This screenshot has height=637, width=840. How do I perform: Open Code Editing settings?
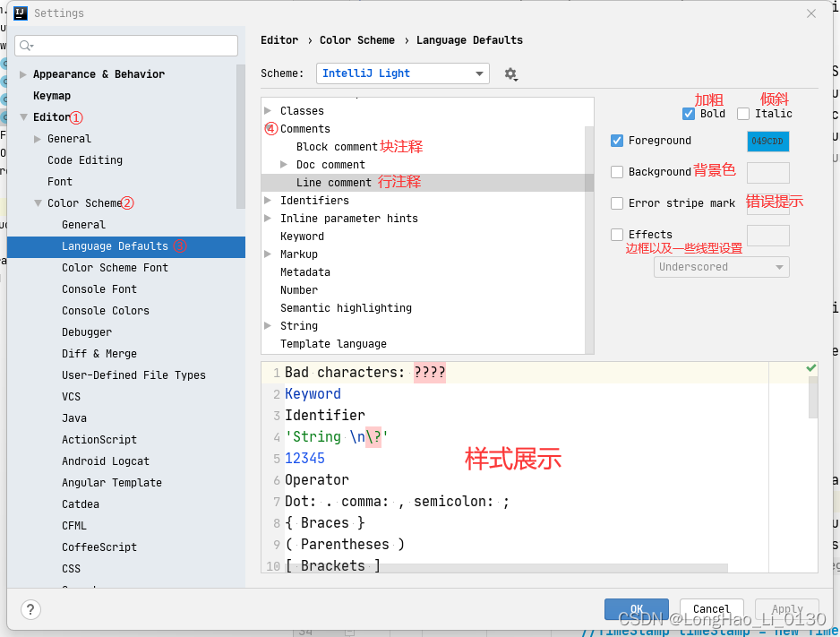point(85,160)
